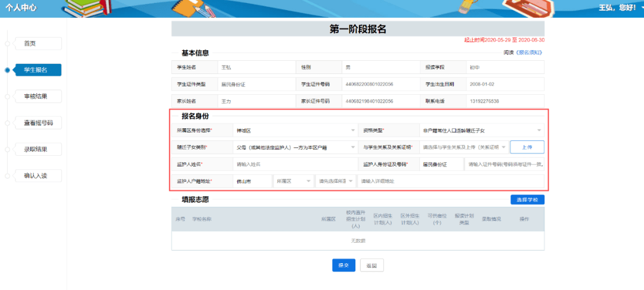Click the 监护人姓名 name input field
Image resolution: width=644 pixels, height=290 pixels.
295,164
